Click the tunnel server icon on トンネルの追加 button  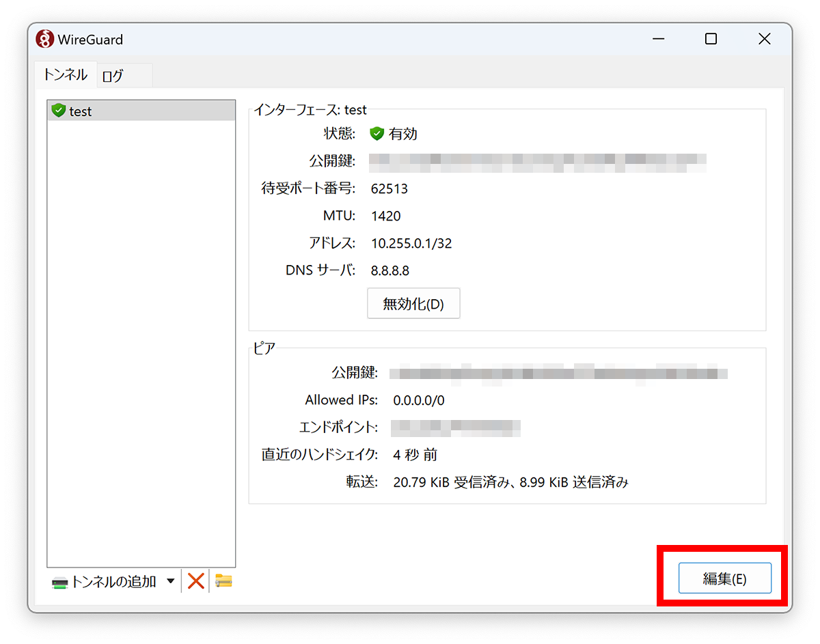tap(58, 581)
